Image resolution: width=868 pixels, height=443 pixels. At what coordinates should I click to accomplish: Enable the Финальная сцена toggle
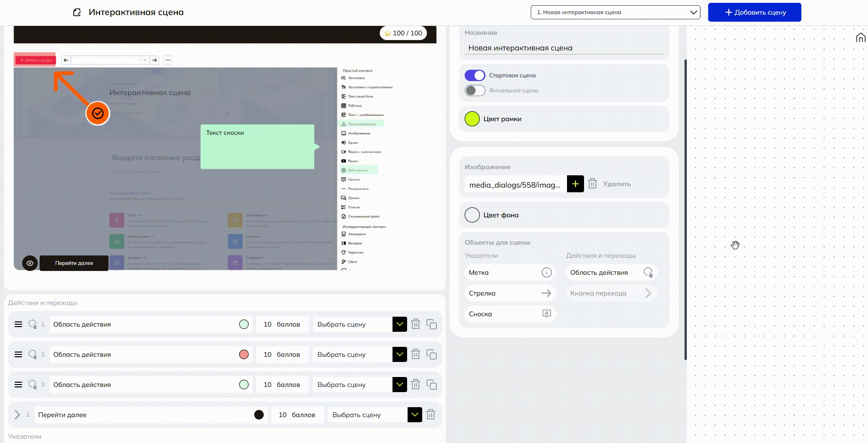475,90
